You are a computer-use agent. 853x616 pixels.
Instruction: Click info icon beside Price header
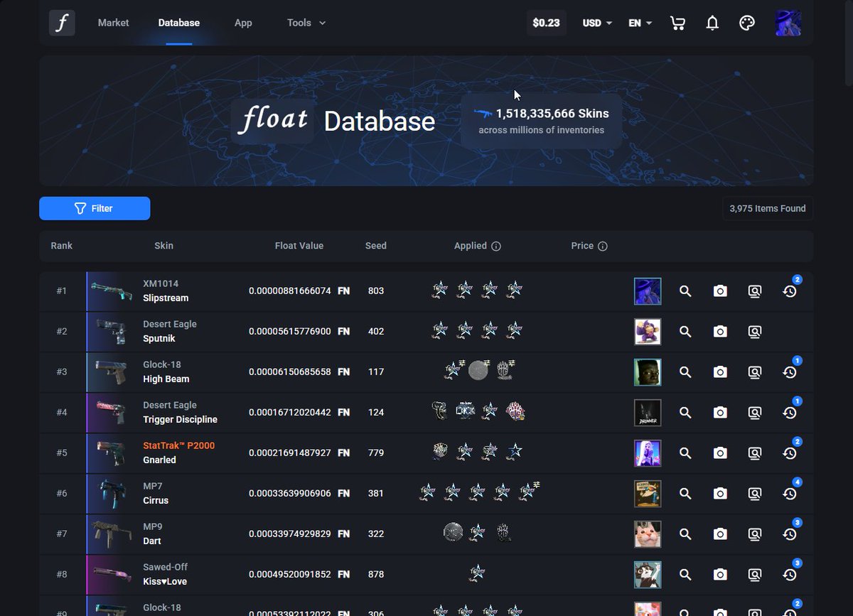[x=603, y=247]
